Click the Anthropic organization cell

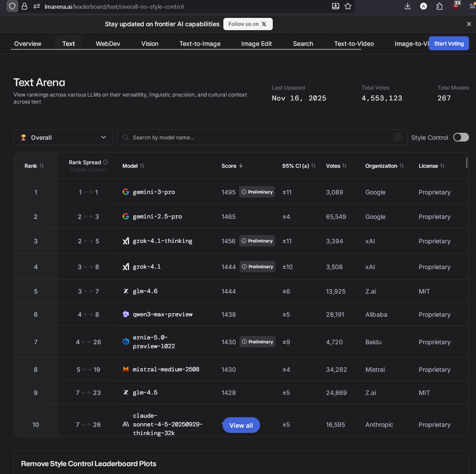click(379, 425)
